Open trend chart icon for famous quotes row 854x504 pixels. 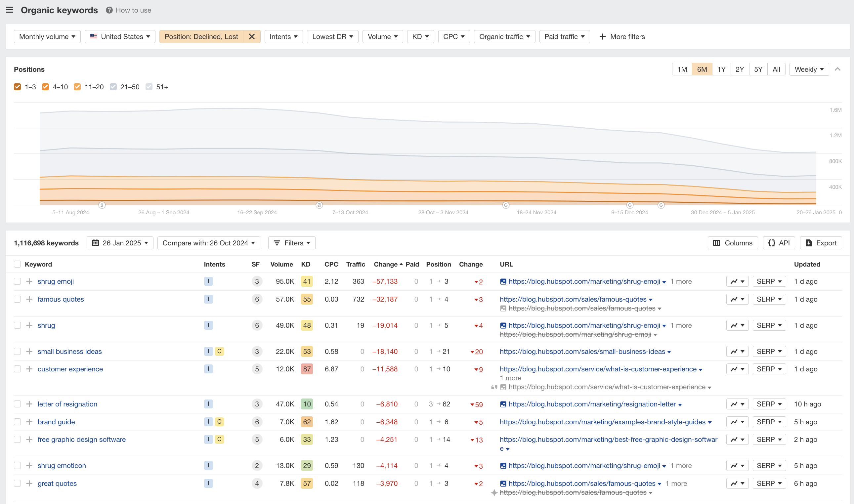click(x=737, y=299)
